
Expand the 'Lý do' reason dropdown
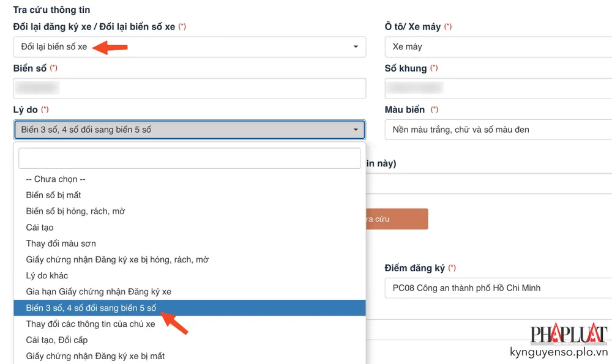(x=189, y=130)
